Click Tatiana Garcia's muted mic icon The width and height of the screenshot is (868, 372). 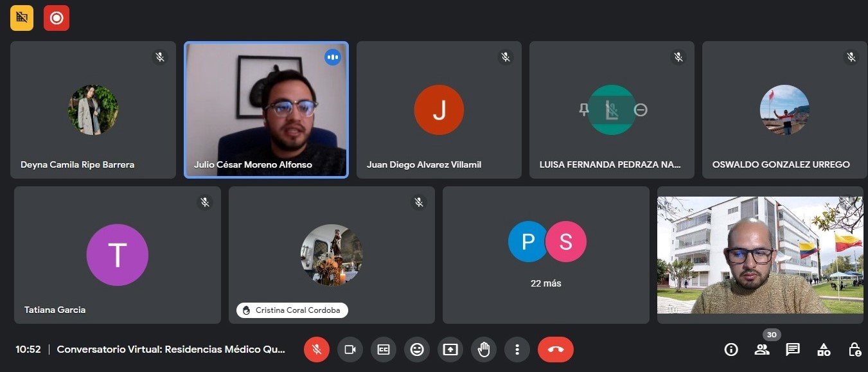point(205,202)
